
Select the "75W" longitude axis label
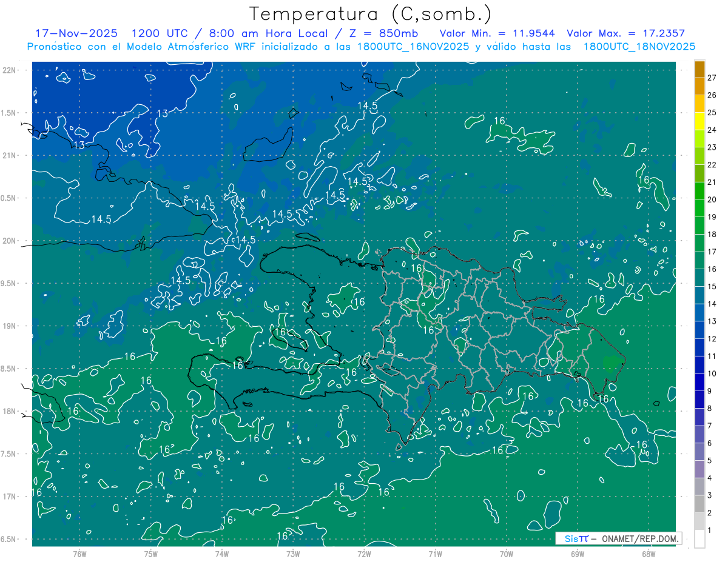click(x=150, y=554)
